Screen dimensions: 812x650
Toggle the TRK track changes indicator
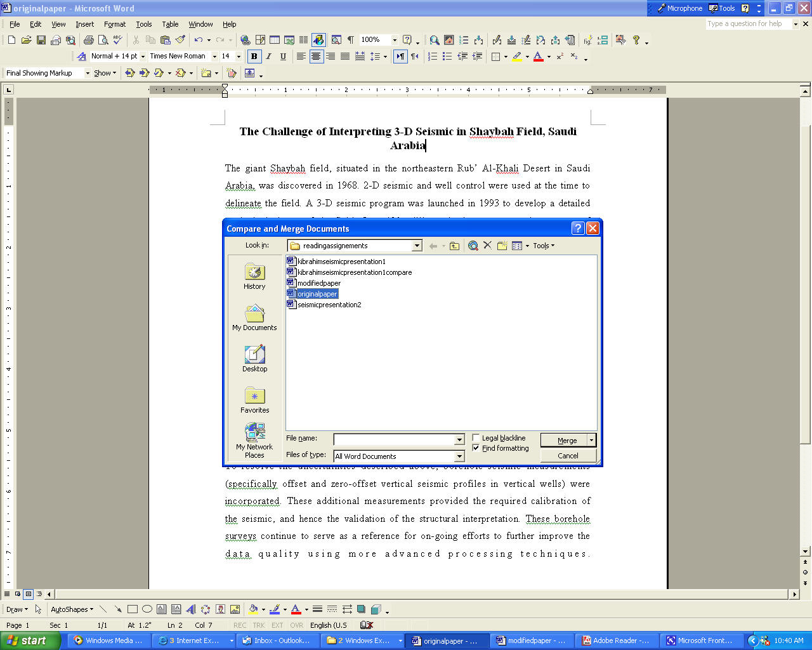click(x=259, y=625)
